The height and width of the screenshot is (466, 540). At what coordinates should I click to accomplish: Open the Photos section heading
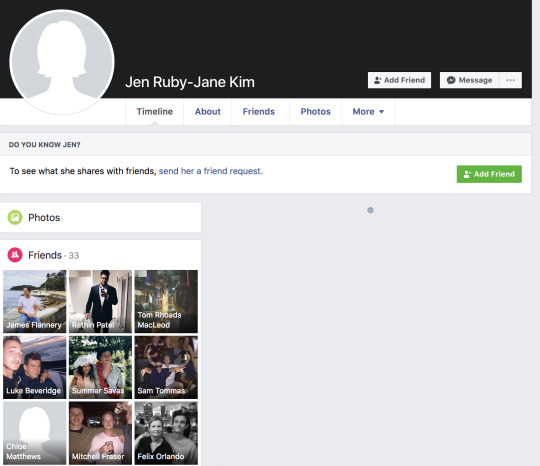(44, 217)
